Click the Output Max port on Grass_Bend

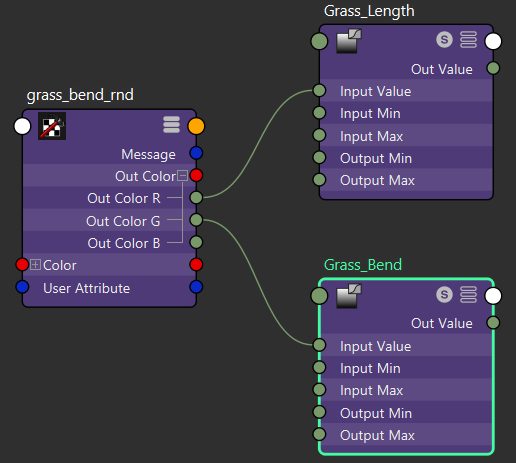(319, 434)
